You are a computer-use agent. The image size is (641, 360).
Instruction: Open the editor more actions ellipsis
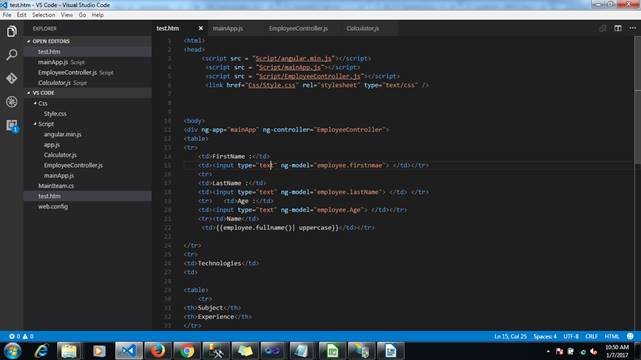pyautogui.click(x=632, y=28)
